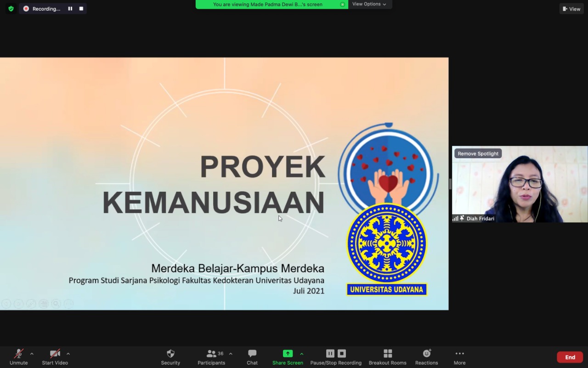
Task: Click 'Merdeka Belajar-Kampus Merdeka' subtitle text
Action: (x=238, y=268)
